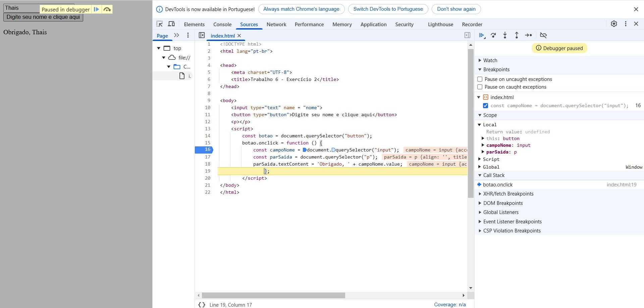Toggle device toolbar icon

(x=171, y=24)
